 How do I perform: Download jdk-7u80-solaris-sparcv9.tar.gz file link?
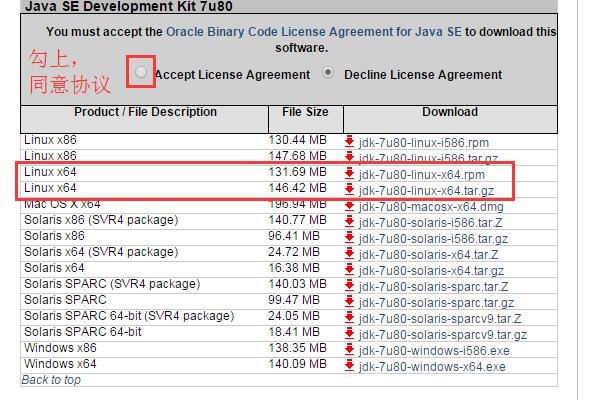[x=443, y=335]
